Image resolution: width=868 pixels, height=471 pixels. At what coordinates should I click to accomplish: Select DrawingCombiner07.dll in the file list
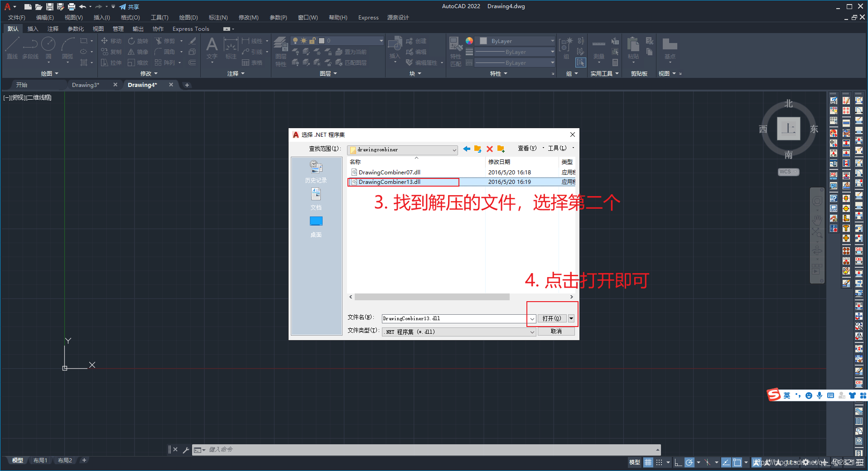pos(389,172)
